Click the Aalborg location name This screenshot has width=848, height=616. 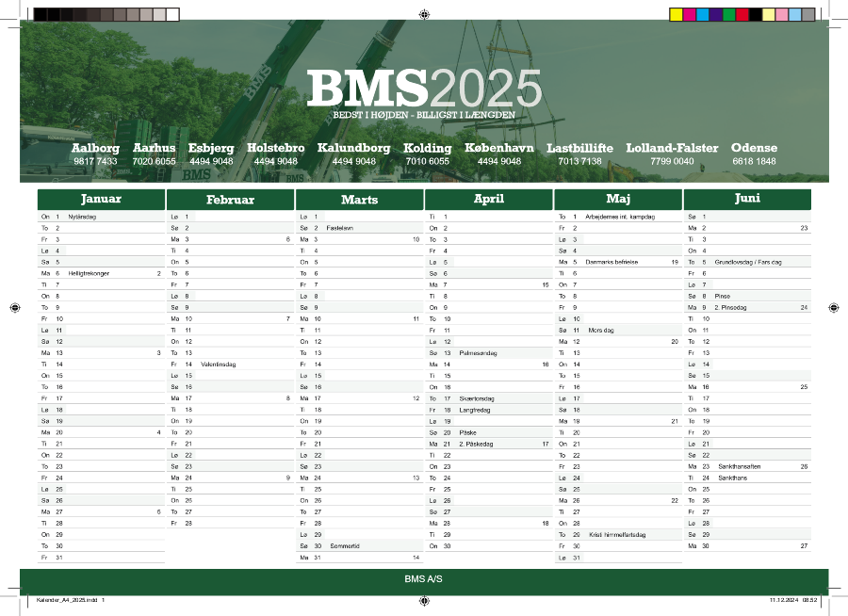[95, 148]
